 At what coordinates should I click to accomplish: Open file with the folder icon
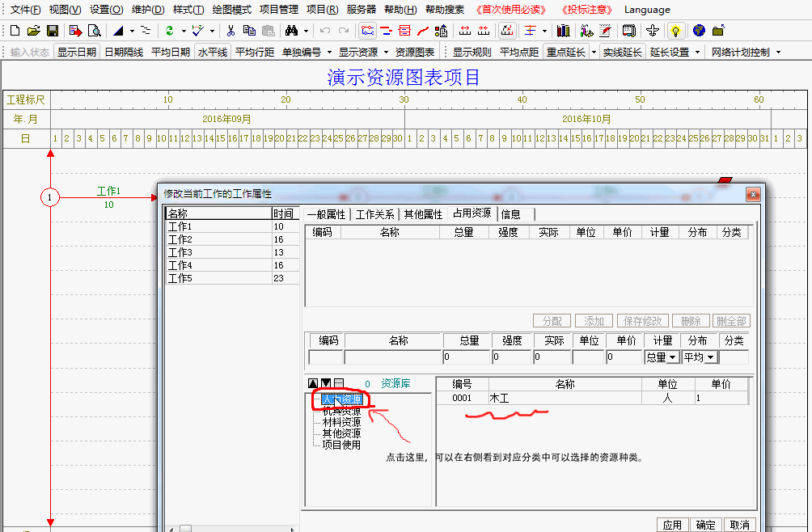33,31
